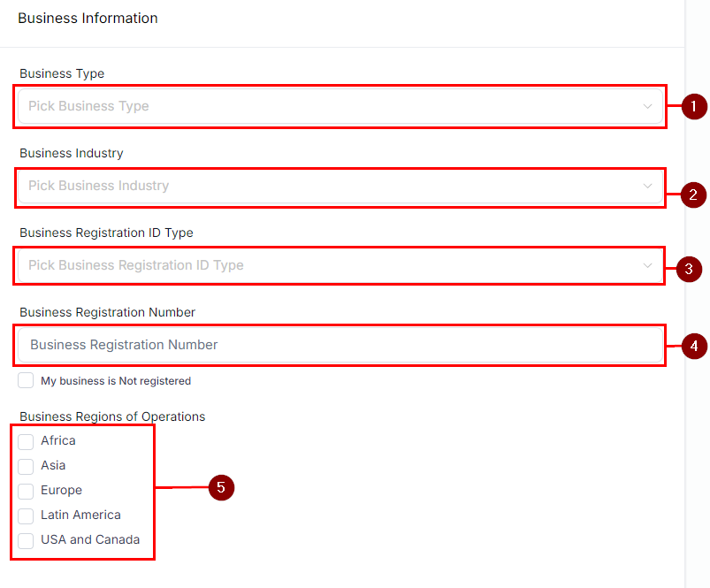The width and height of the screenshot is (710, 588).
Task: Check the My business is Not registered box
Action: (26, 381)
